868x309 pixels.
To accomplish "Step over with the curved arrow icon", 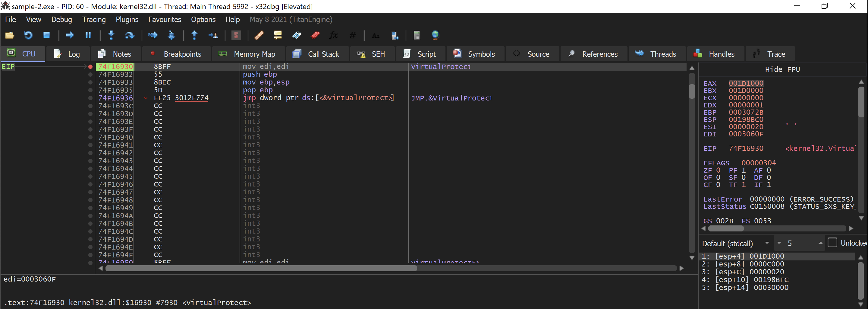I will (129, 35).
